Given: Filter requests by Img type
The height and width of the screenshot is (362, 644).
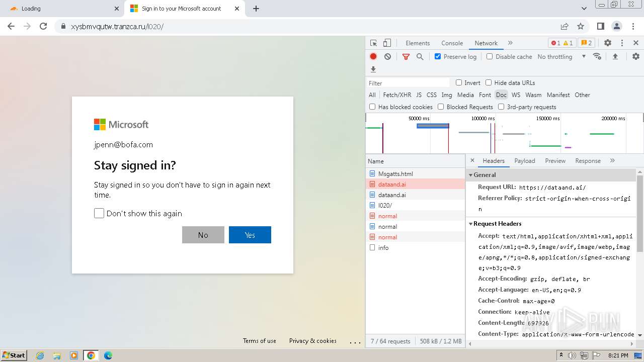Looking at the screenshot, I should click(x=447, y=95).
